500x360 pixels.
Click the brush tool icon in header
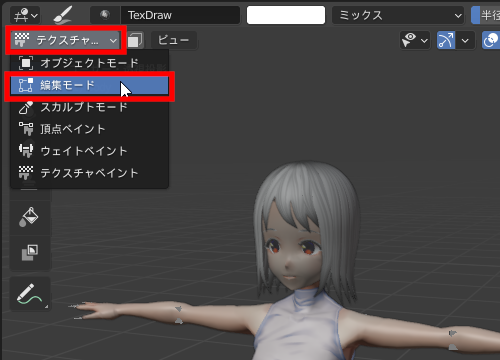pos(63,15)
